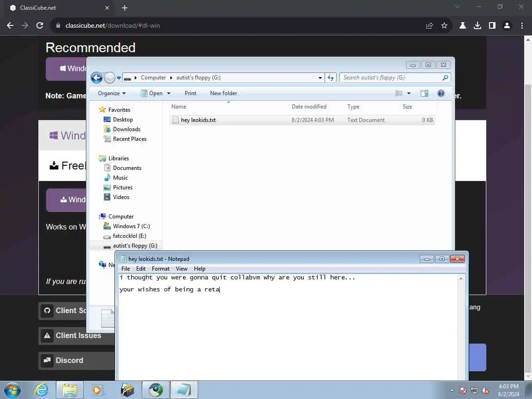The image size is (532, 399).
Task: Open the Organize dropdown menu
Action: click(x=112, y=93)
